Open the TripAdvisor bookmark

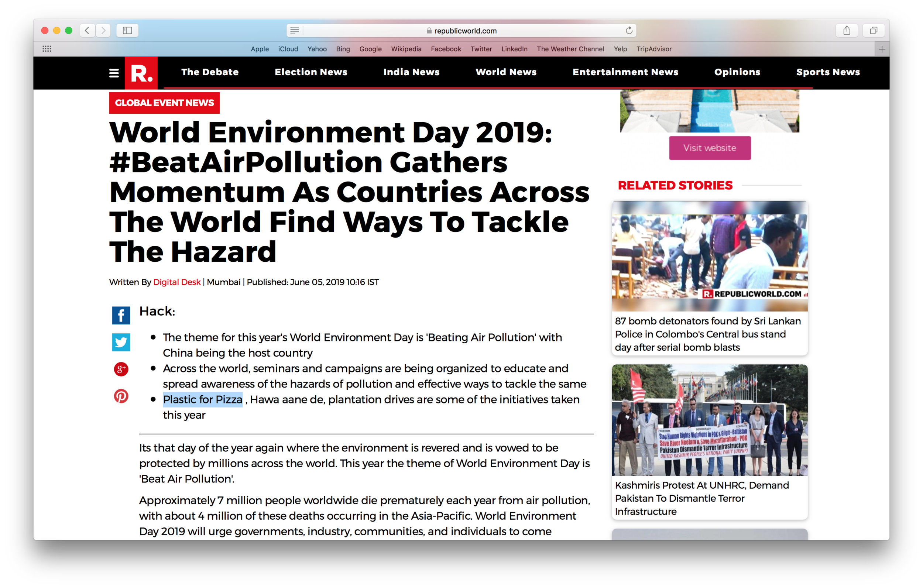point(654,49)
